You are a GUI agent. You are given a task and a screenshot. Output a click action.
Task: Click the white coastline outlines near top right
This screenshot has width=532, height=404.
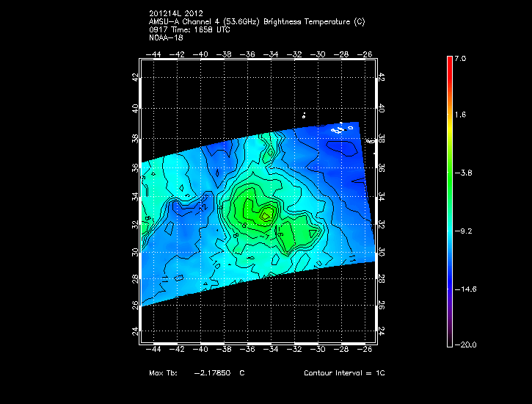(x=342, y=129)
